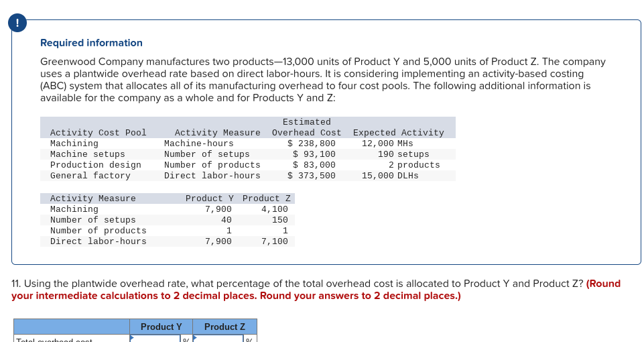Click the 2 products expected activity value
This screenshot has width=644, height=342.
[414, 165]
